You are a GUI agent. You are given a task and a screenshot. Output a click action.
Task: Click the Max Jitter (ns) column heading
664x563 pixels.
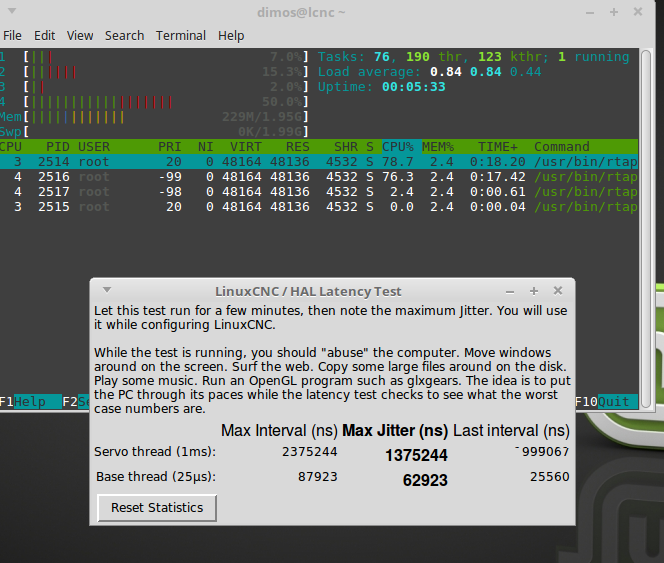395,430
